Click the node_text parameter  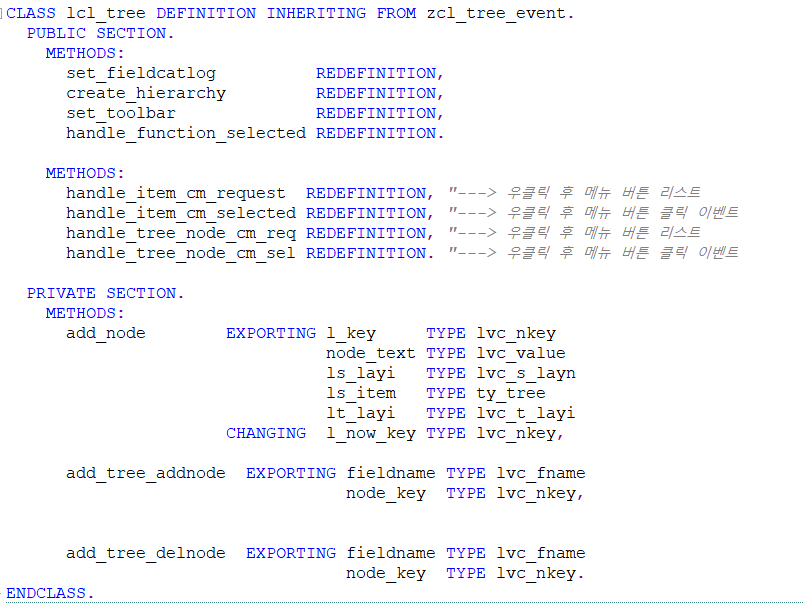click(x=371, y=353)
